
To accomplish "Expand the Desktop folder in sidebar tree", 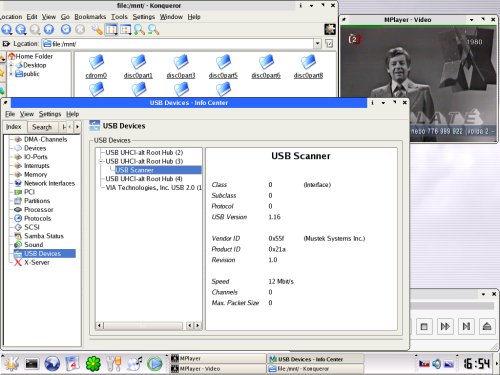I will (x=11, y=65).
